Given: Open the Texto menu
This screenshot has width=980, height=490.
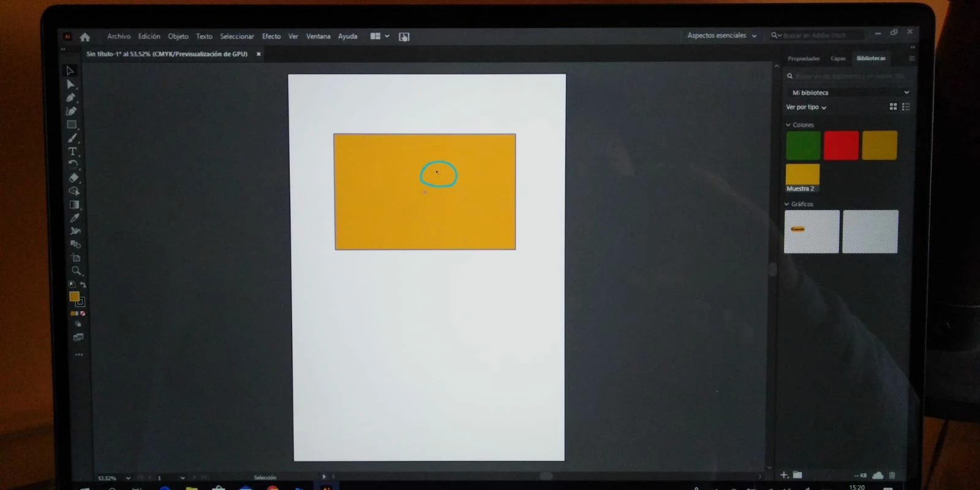Looking at the screenshot, I should click(204, 36).
